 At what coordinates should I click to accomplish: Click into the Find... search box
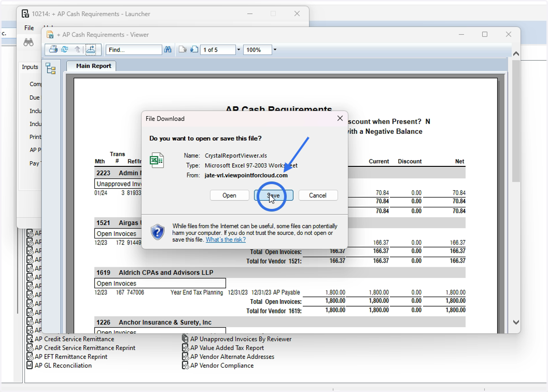pos(134,49)
